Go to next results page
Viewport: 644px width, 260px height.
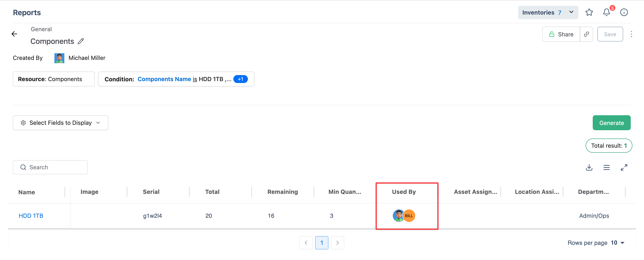tap(337, 243)
